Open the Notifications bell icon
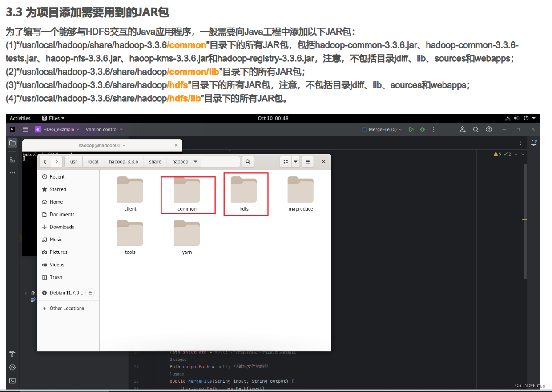 click(533, 142)
